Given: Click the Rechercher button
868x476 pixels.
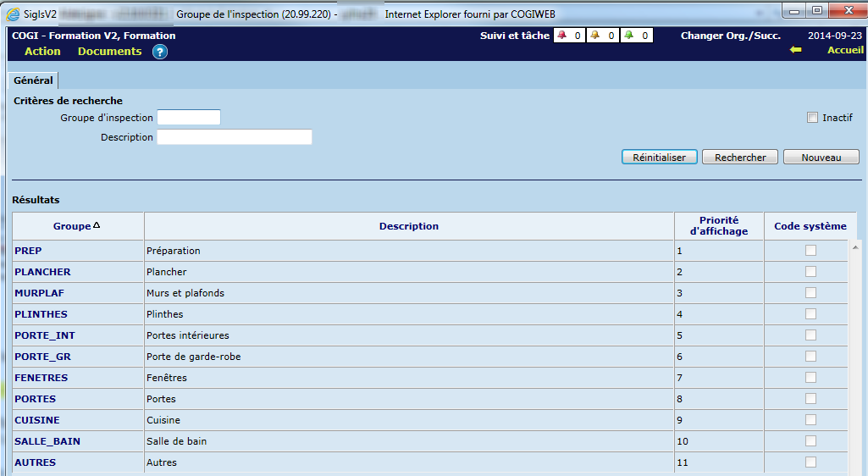Looking at the screenshot, I should (x=740, y=158).
